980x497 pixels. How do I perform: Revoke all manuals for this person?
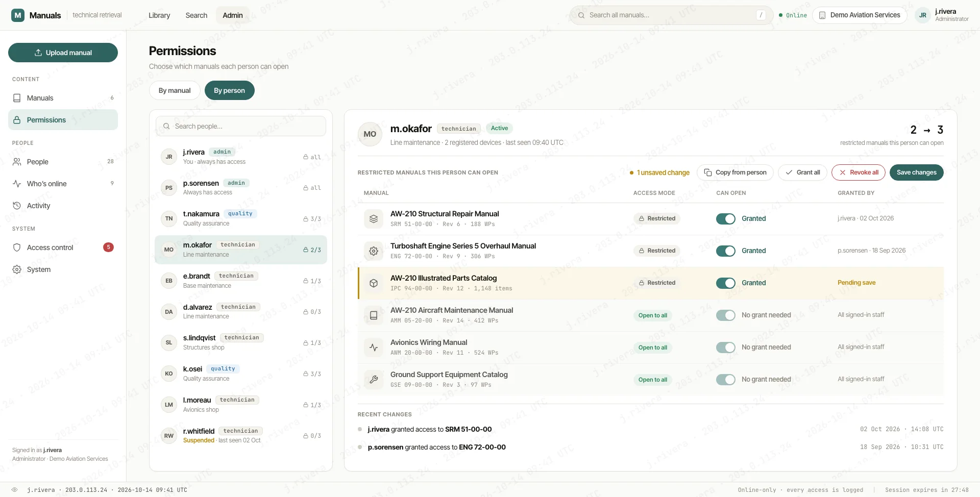(x=859, y=172)
